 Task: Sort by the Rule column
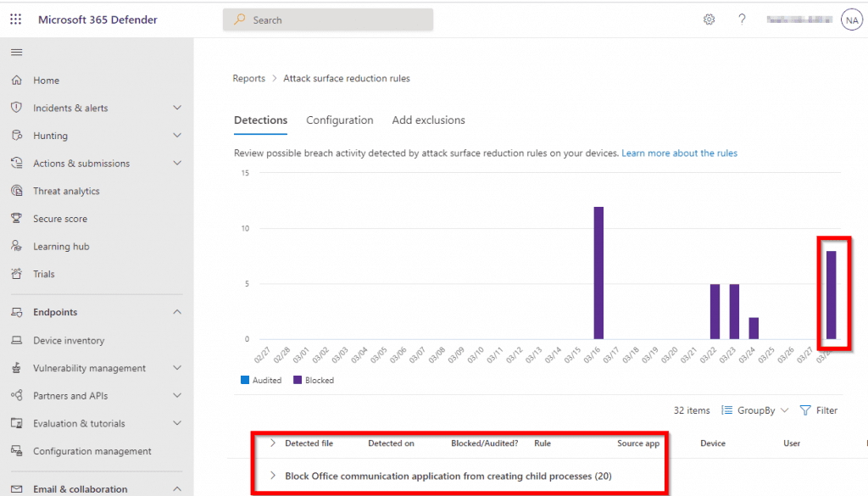tap(542, 443)
